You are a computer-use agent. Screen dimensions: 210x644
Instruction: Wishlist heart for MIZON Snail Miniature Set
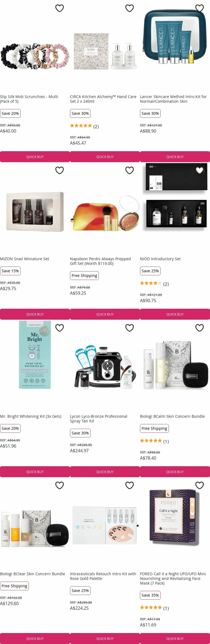59,170
